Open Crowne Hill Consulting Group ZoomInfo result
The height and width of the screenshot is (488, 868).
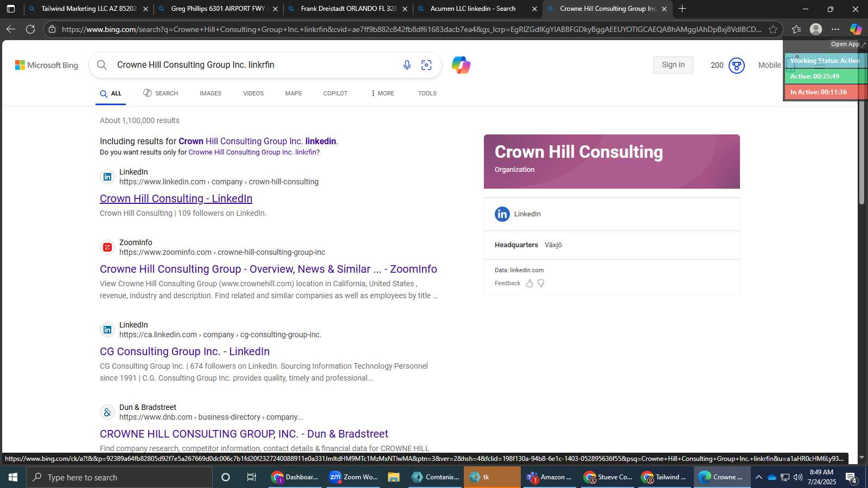(x=269, y=269)
